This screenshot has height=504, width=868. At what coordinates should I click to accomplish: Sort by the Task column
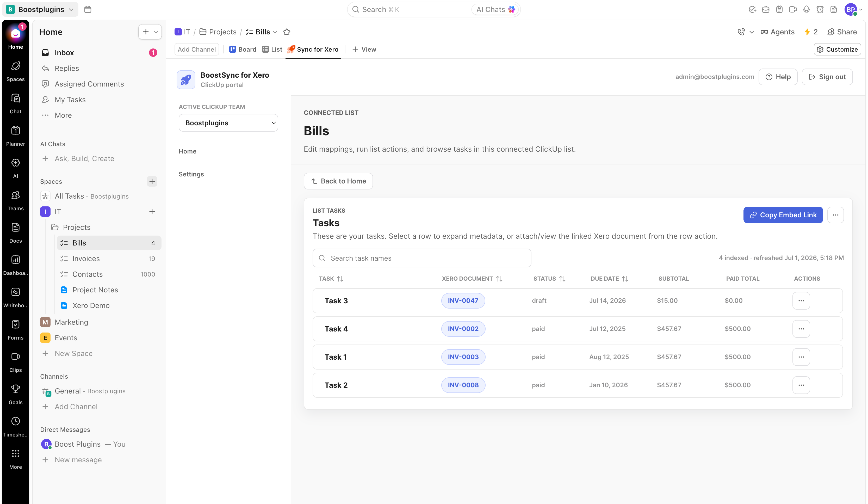331,279
